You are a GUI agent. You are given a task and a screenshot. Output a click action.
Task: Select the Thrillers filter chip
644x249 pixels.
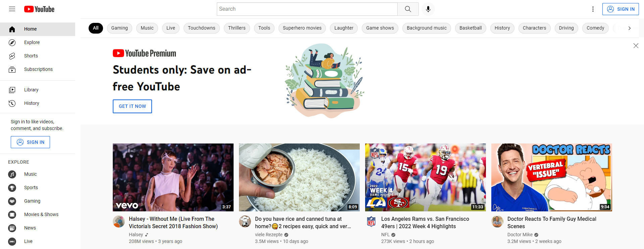pos(237,28)
